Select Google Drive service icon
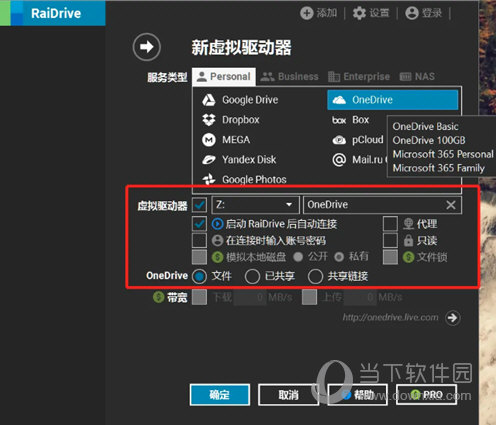Screen dimensions: 496x425 tap(209, 100)
